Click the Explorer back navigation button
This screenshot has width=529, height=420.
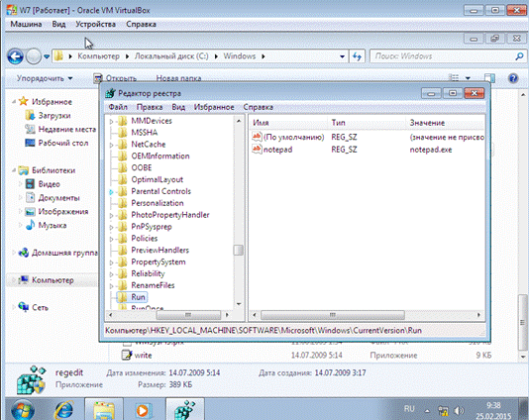pos(16,56)
